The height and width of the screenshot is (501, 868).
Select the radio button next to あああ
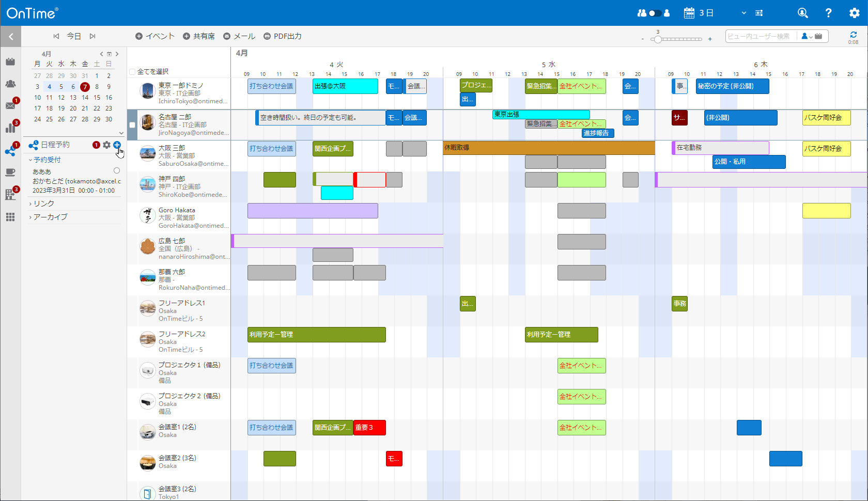coord(117,170)
